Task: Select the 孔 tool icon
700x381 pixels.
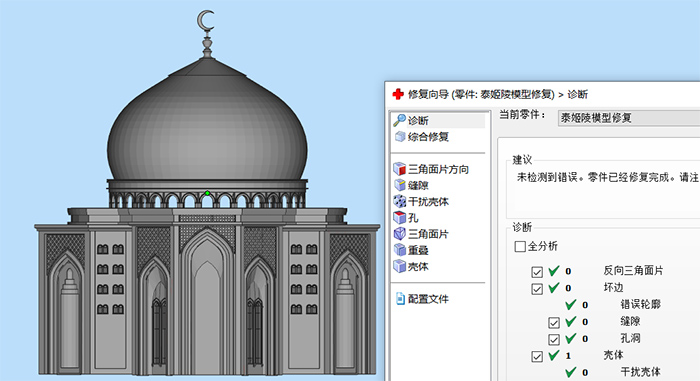Action: click(x=400, y=218)
